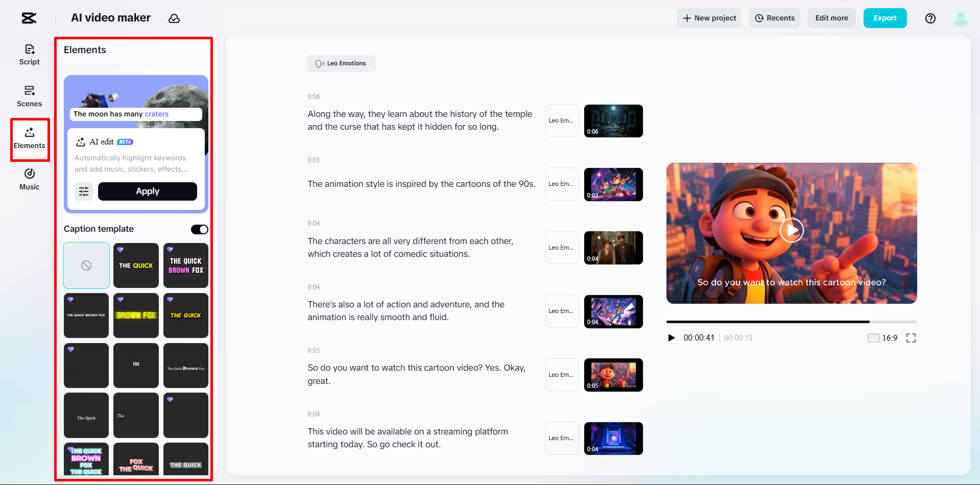Screen dimensions: 980x485
Task: Switch to the Scenes panel
Action: click(30, 96)
